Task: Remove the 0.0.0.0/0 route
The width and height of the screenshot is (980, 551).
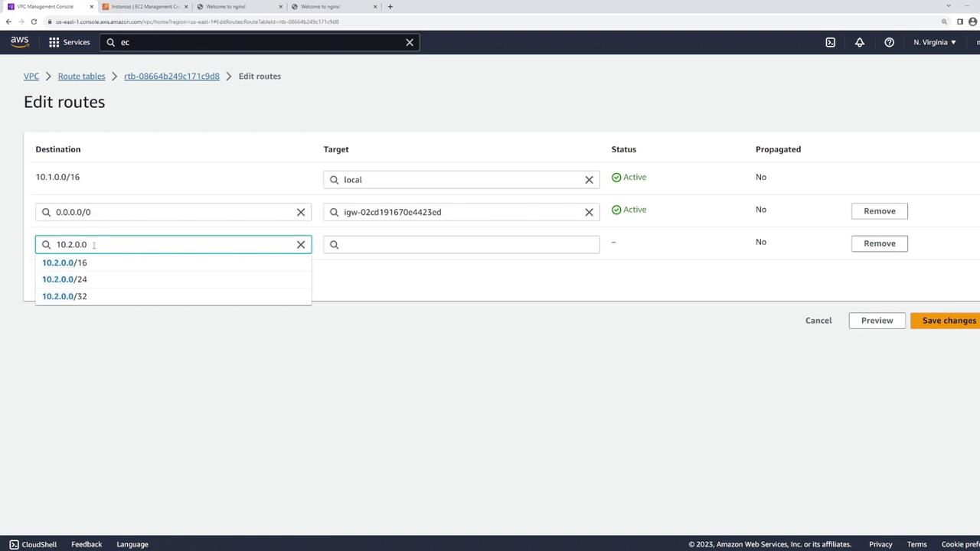Action: [879, 211]
